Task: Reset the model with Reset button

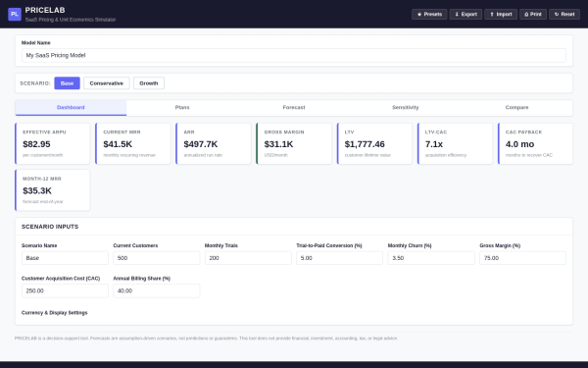Action: pos(564,15)
